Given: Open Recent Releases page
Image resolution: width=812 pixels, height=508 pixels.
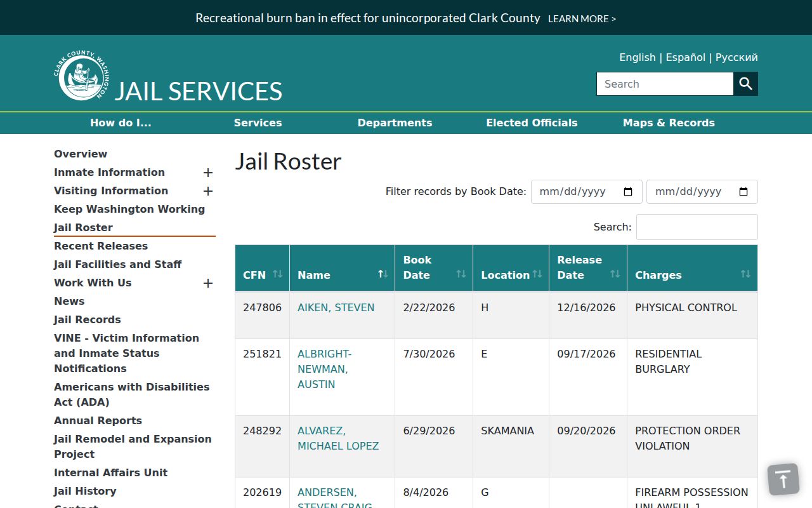Looking at the screenshot, I should 101,246.
